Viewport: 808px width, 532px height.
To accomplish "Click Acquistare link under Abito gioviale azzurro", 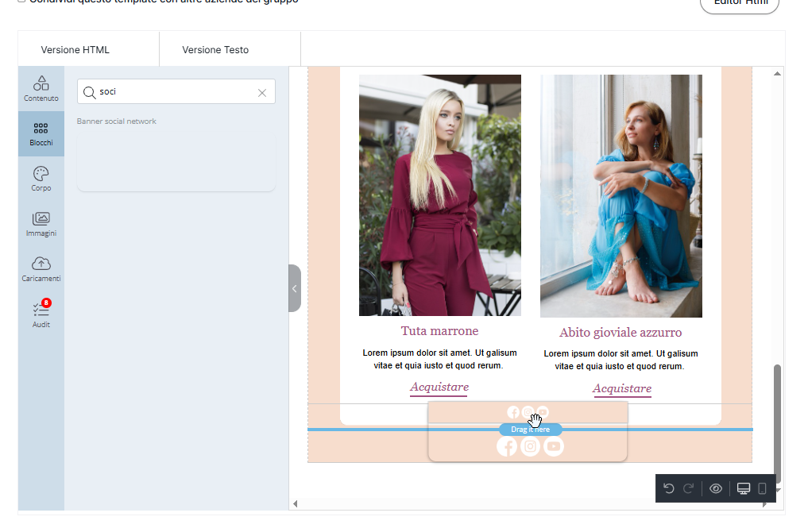I will [x=622, y=389].
